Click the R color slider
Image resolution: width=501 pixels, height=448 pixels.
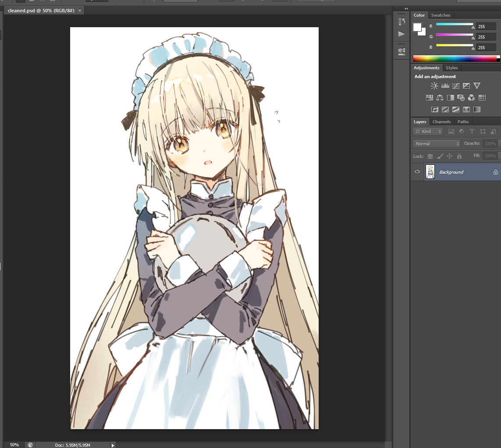tap(455, 24)
